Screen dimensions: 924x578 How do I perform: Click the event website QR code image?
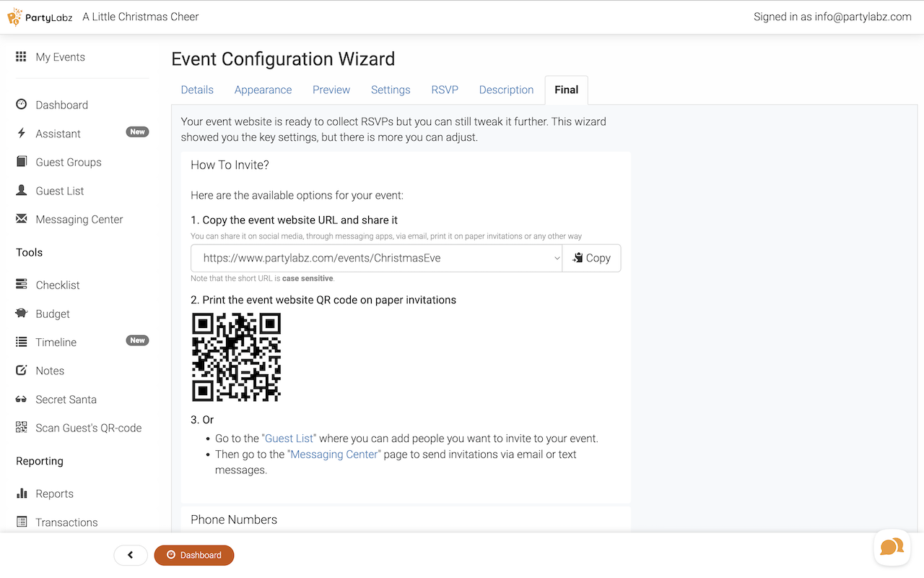(x=236, y=357)
